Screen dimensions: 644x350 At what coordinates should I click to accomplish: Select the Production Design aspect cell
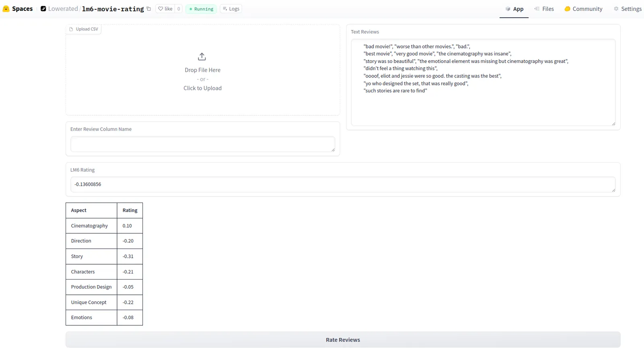(91, 287)
